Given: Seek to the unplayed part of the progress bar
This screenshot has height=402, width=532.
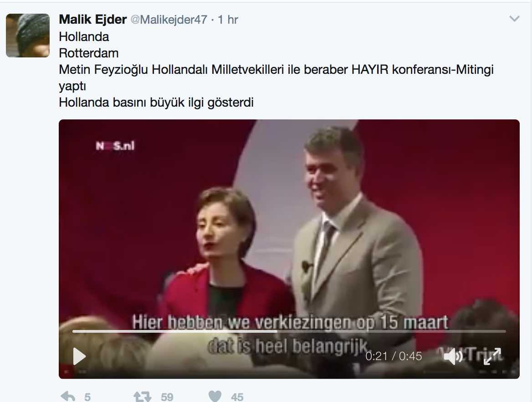Looking at the screenshot, I should click(391, 331).
